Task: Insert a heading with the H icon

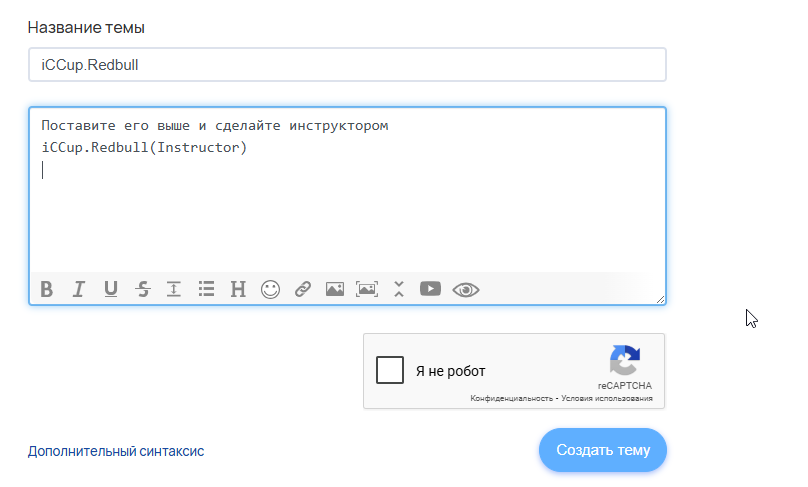Action: [x=238, y=289]
